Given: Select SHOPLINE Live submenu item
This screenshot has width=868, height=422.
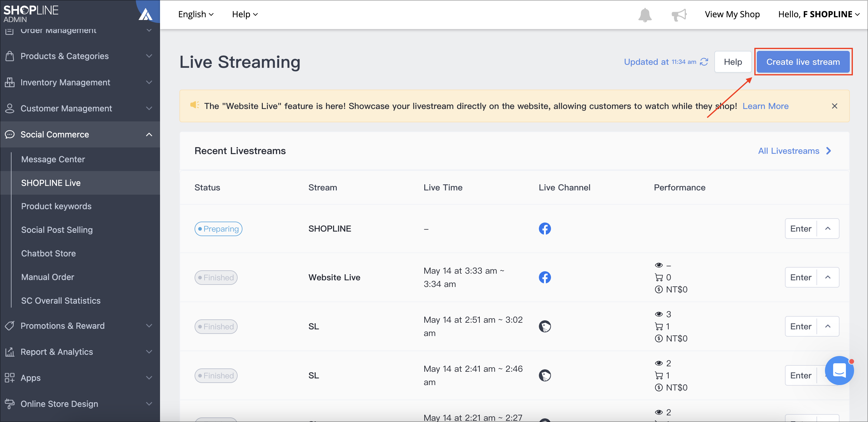Looking at the screenshot, I should pos(80,183).
